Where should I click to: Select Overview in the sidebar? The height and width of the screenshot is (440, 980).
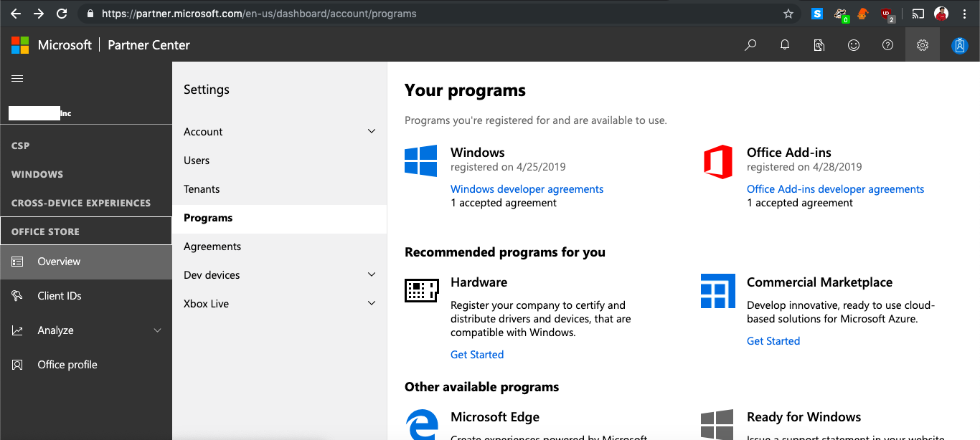point(86,262)
